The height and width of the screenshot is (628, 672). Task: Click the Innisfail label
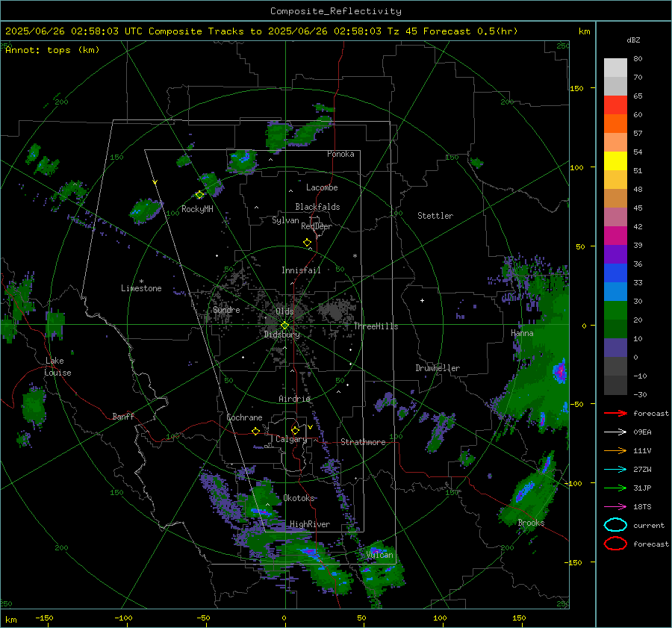coord(301,270)
